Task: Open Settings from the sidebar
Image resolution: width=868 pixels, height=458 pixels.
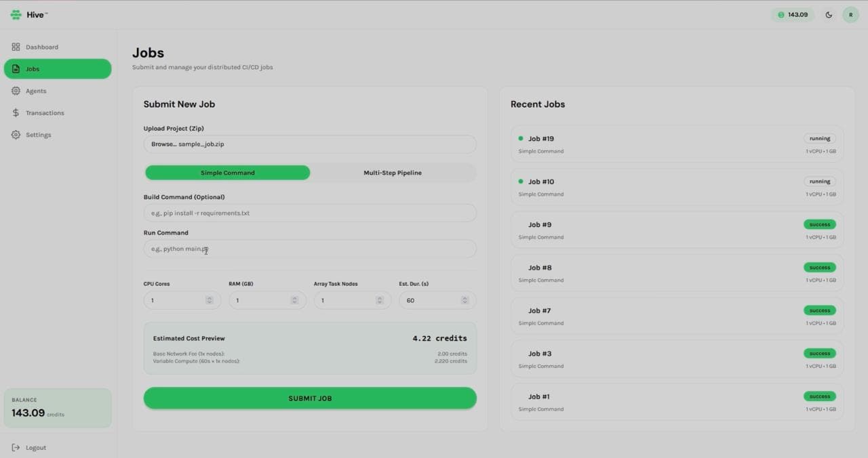Action: (58, 134)
